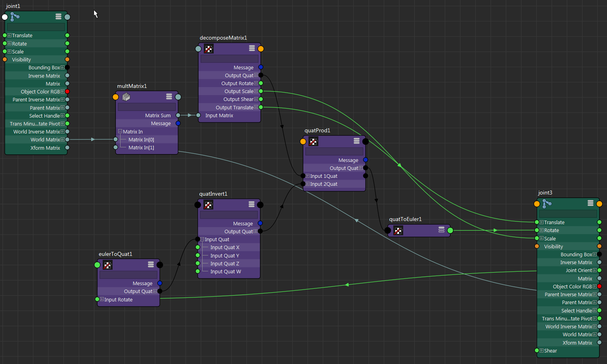Click the red Object Color RGB swatch on joint1

click(x=67, y=91)
